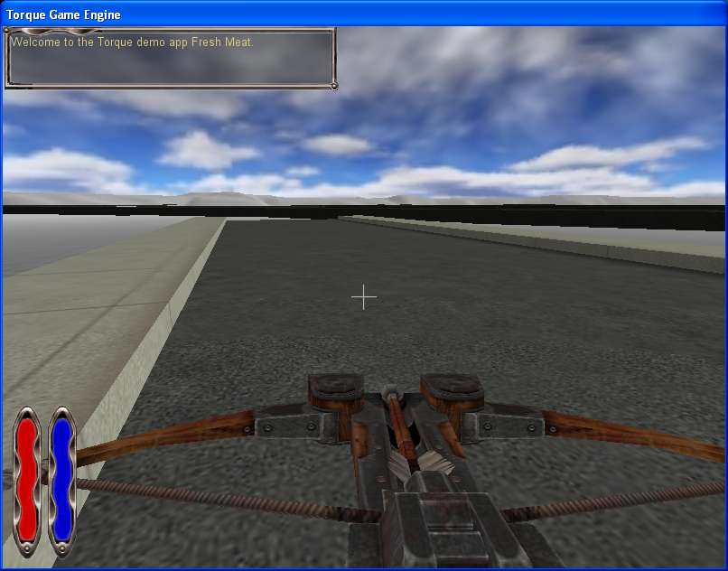Click the blue energy gauge
The width and height of the screenshot is (728, 571).
tap(61, 481)
